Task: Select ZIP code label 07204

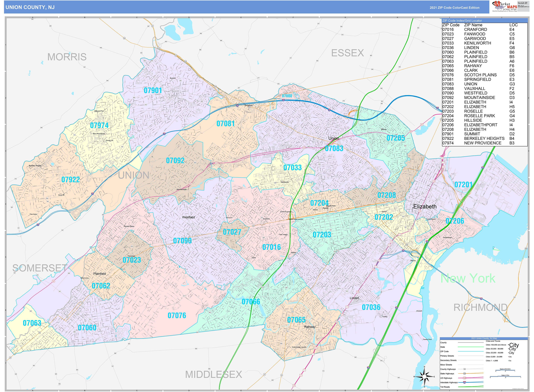Action: click(319, 203)
